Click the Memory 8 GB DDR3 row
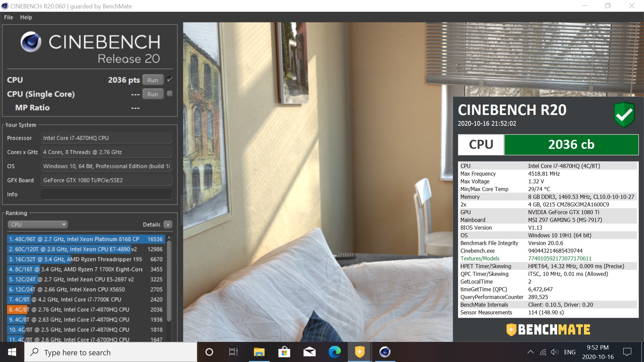Viewport: 644px width, 362px height. point(547,197)
